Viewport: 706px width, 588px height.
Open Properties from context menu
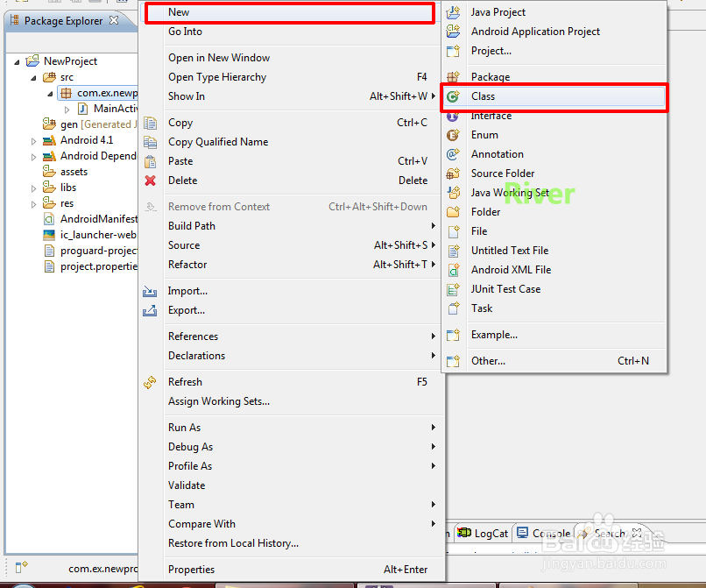click(293, 570)
